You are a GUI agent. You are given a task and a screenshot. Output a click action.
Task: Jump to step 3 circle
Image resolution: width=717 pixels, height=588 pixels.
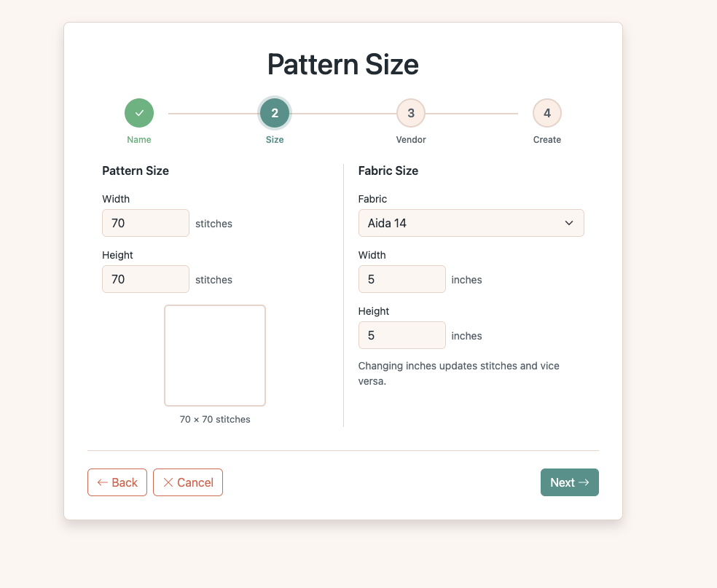pos(411,113)
